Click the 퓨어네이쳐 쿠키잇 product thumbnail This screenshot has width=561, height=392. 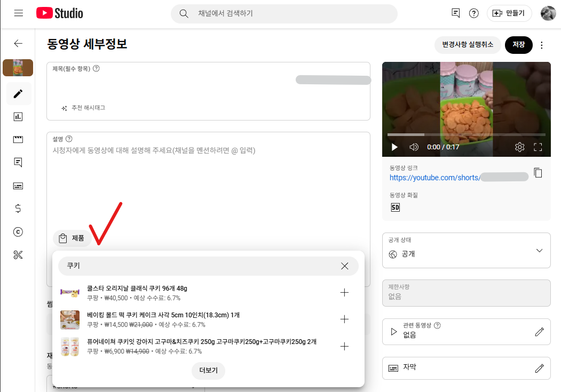(70, 347)
